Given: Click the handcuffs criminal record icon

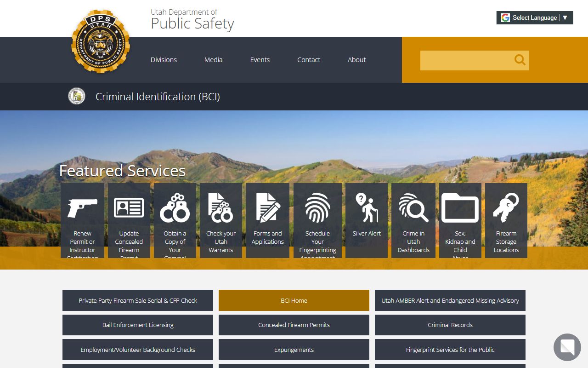Looking at the screenshot, I should pos(175,208).
